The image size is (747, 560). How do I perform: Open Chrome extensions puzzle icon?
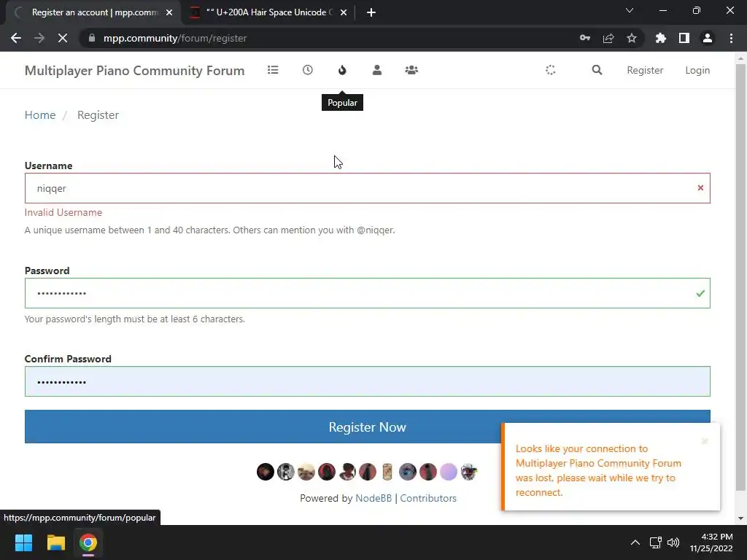click(661, 38)
